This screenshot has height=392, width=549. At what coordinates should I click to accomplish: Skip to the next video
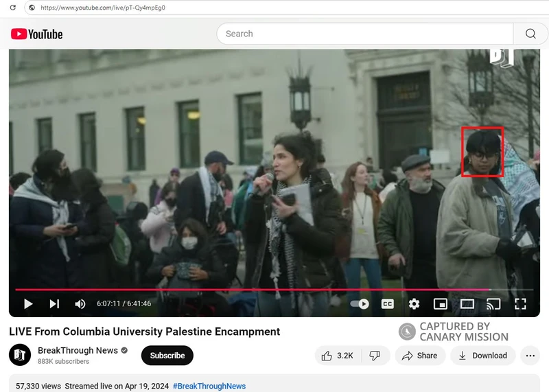[54, 303]
